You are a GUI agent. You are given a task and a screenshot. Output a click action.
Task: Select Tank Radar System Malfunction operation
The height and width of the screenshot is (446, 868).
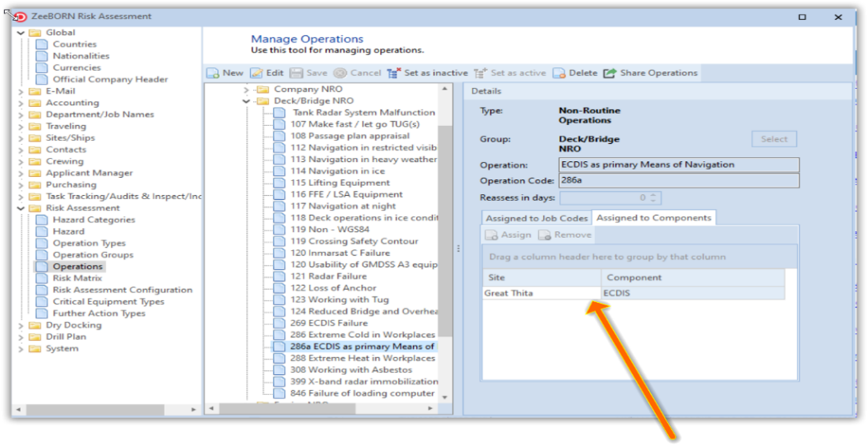coord(364,113)
